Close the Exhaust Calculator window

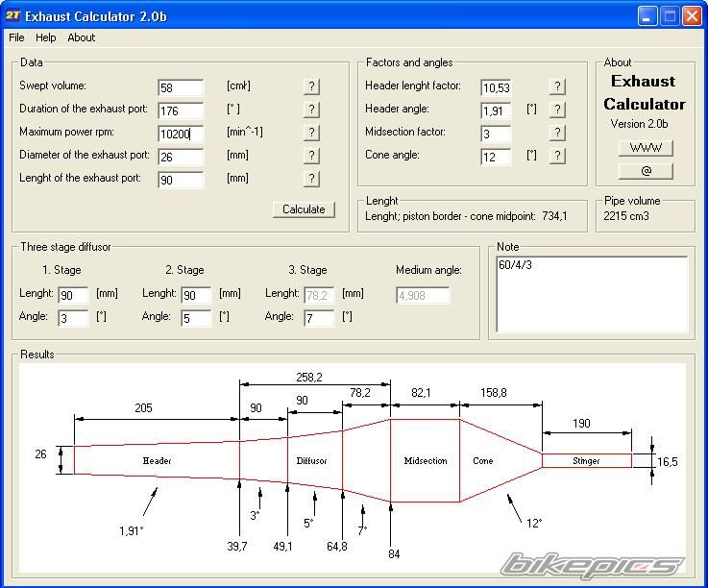click(692, 16)
